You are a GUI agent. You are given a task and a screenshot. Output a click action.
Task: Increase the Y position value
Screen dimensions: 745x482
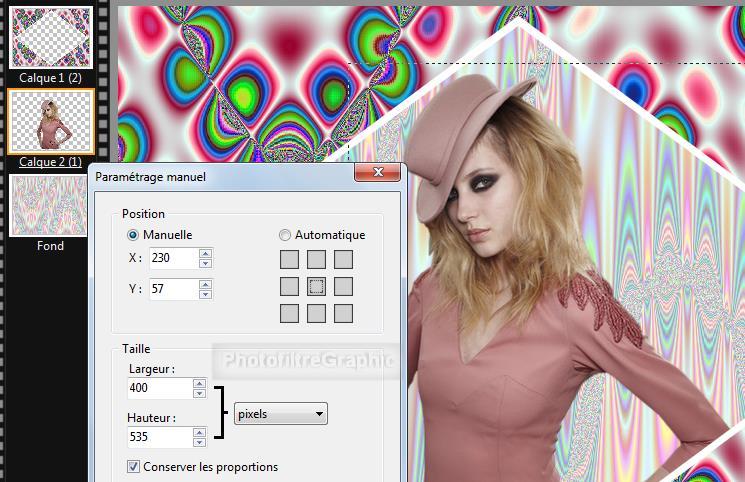click(x=206, y=284)
